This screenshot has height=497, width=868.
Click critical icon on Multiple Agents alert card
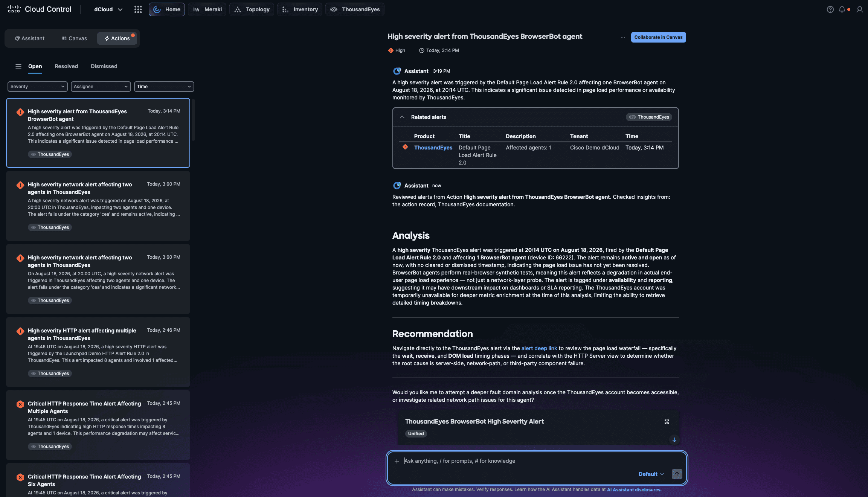click(20, 404)
